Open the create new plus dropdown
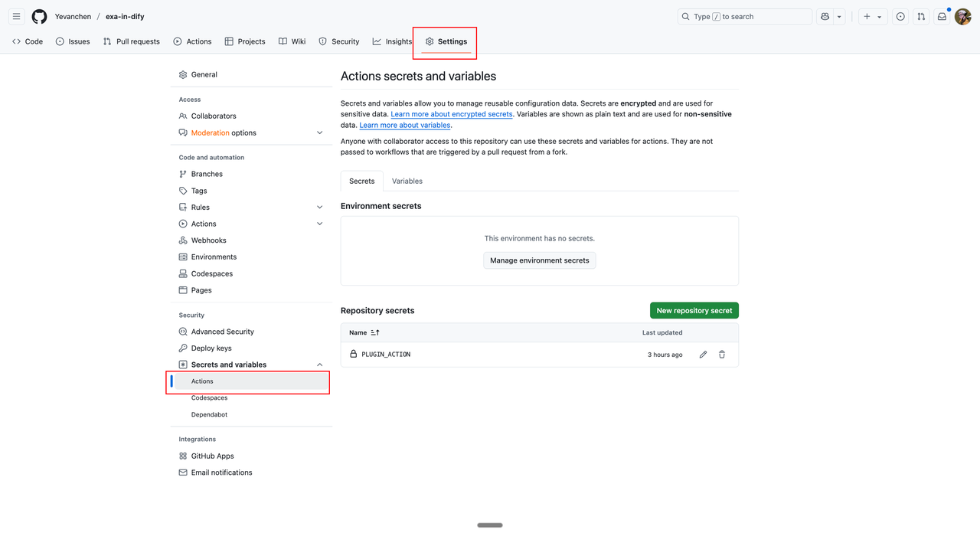The image size is (980, 533). 872,16
